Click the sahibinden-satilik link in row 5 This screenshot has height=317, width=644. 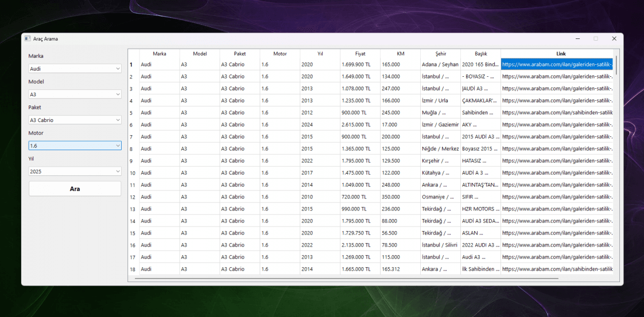pos(557,112)
